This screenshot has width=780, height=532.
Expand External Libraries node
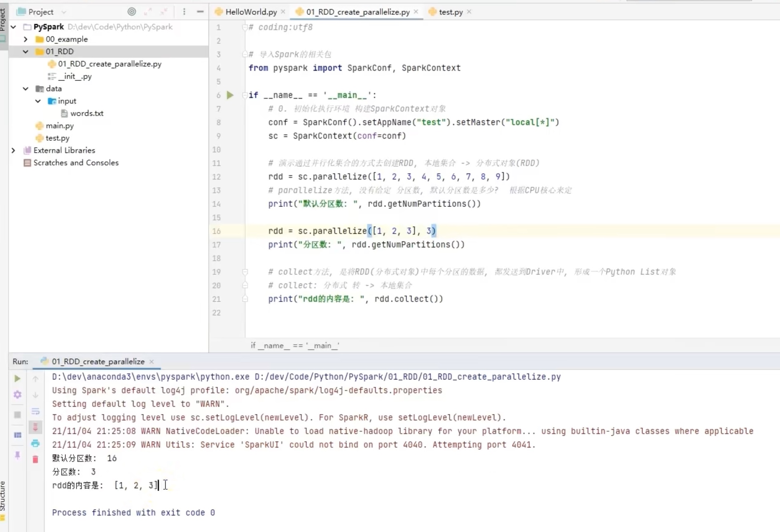point(14,150)
